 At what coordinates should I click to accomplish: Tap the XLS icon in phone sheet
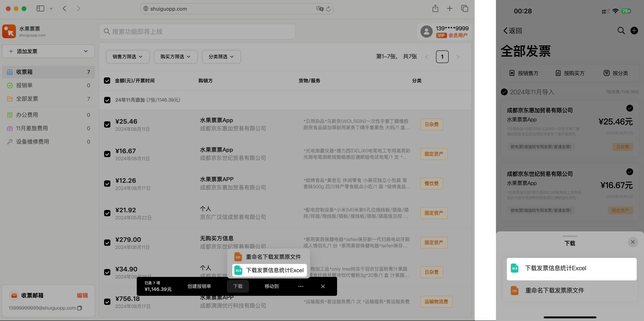click(515, 268)
